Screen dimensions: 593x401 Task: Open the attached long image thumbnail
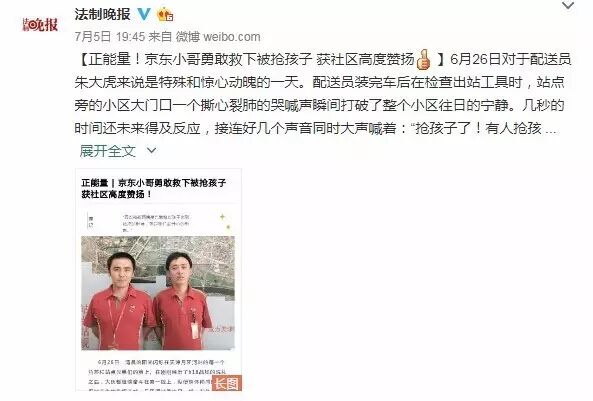coord(158,280)
